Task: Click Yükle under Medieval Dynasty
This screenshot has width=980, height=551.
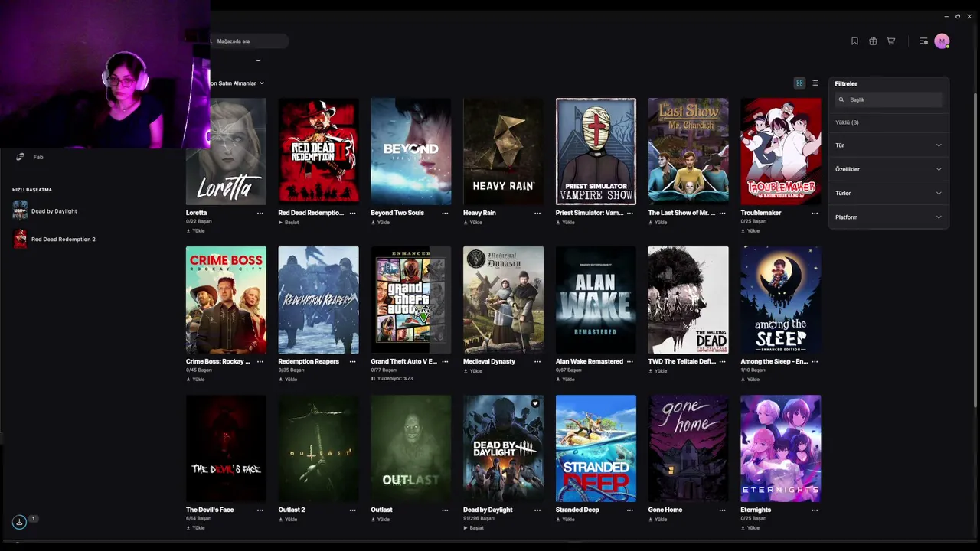Action: pyautogui.click(x=473, y=371)
